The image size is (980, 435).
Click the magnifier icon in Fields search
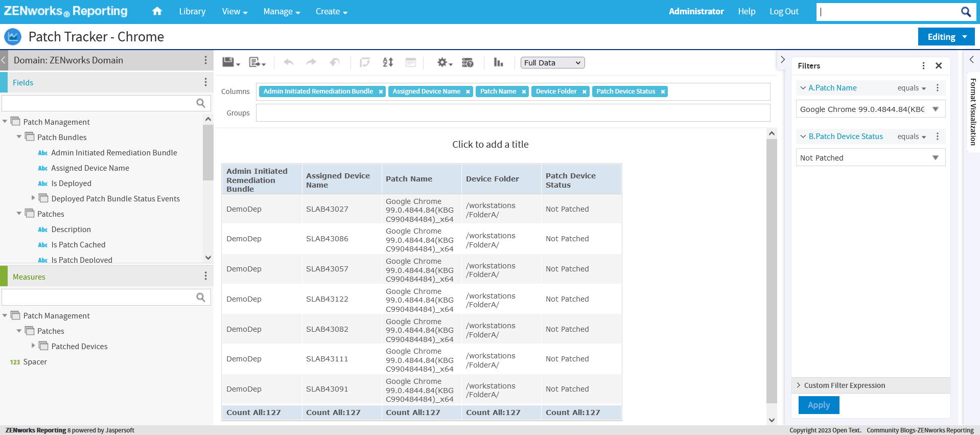(201, 103)
